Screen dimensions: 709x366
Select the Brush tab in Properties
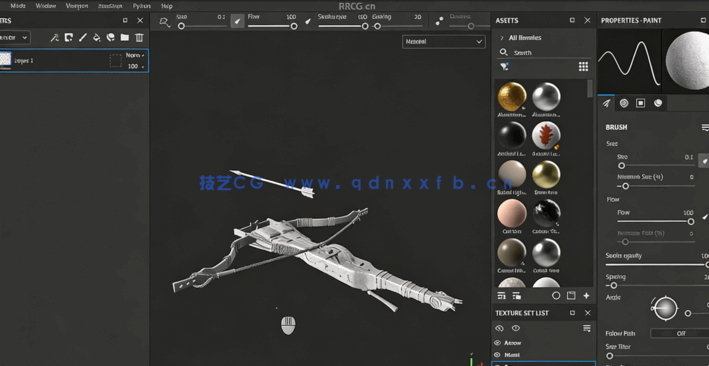pyautogui.click(x=606, y=103)
